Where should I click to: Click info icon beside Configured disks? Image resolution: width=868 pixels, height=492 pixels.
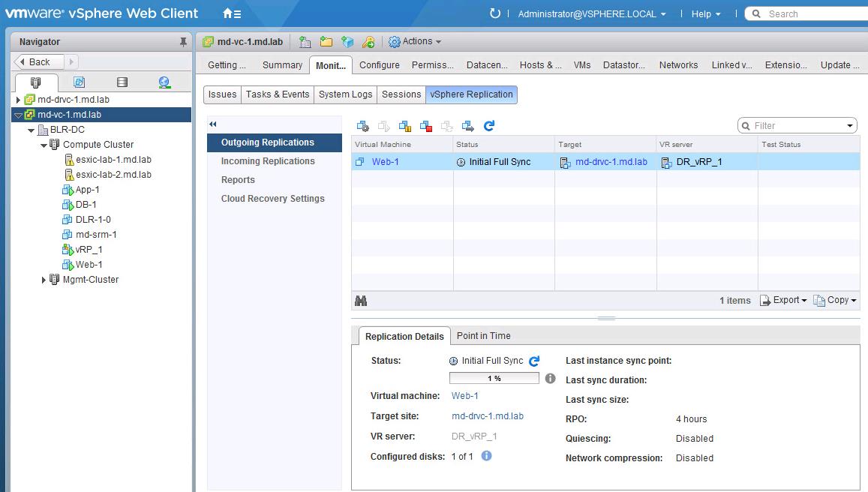point(486,456)
